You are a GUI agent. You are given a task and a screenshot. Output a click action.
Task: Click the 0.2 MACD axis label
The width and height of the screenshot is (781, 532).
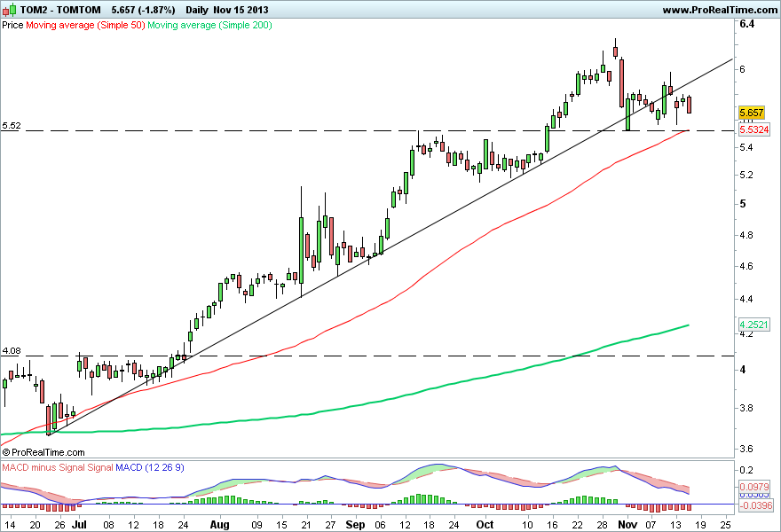(x=746, y=470)
